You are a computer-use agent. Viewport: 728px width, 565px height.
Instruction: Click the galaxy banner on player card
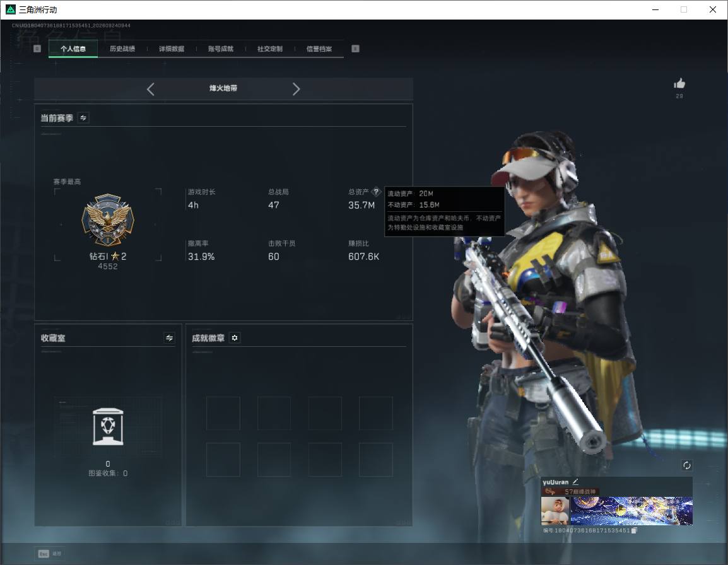click(631, 511)
